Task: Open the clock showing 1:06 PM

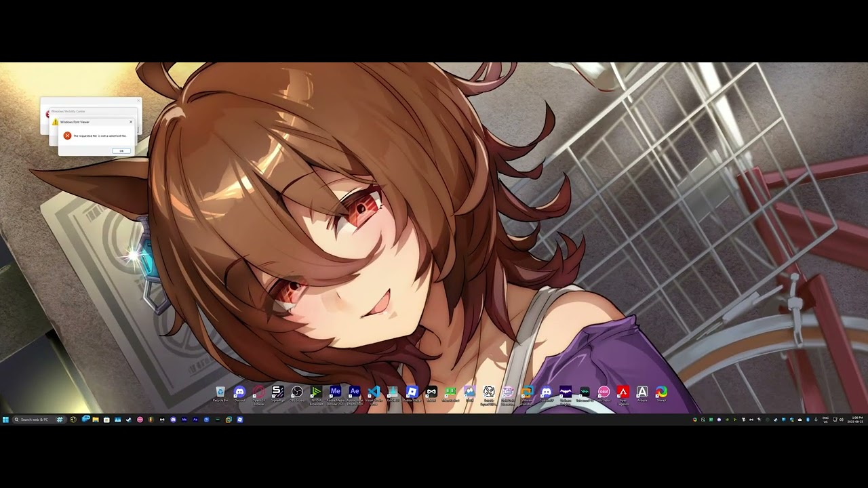Action: 855,420
